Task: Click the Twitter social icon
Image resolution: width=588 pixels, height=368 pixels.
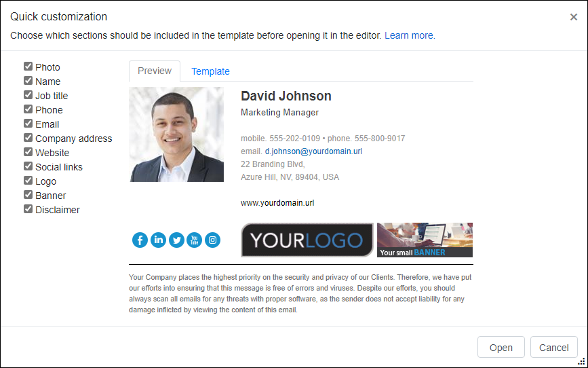Action: pyautogui.click(x=176, y=240)
